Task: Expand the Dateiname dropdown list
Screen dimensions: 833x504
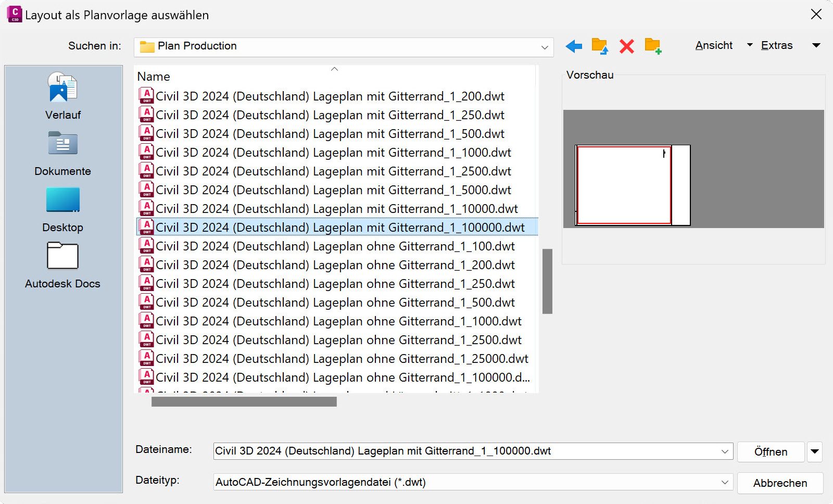Action: (x=724, y=451)
